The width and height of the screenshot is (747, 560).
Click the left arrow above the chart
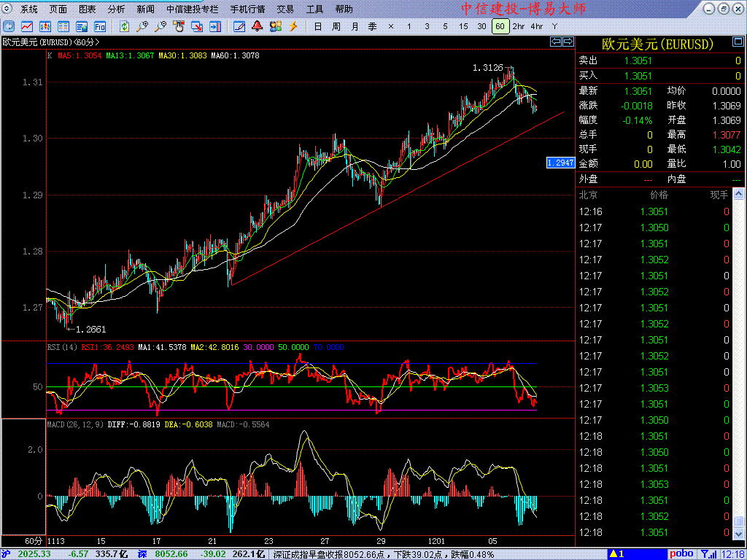555,42
